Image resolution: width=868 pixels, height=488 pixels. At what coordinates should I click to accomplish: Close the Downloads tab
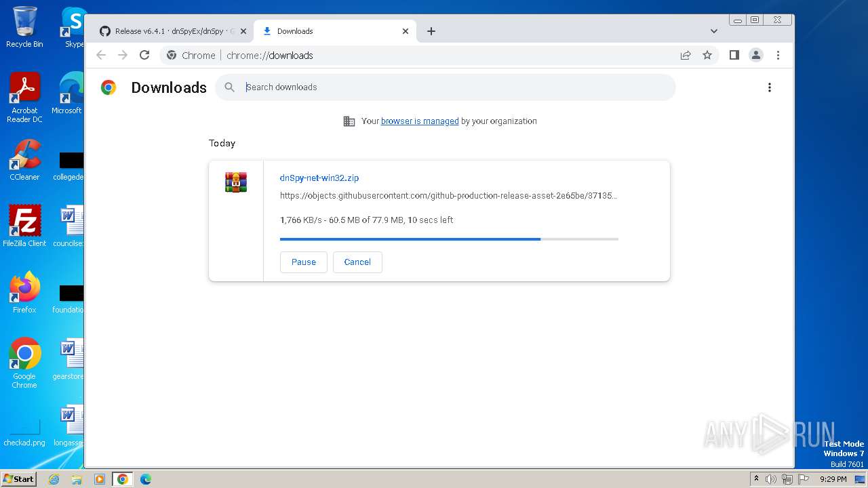[406, 31]
